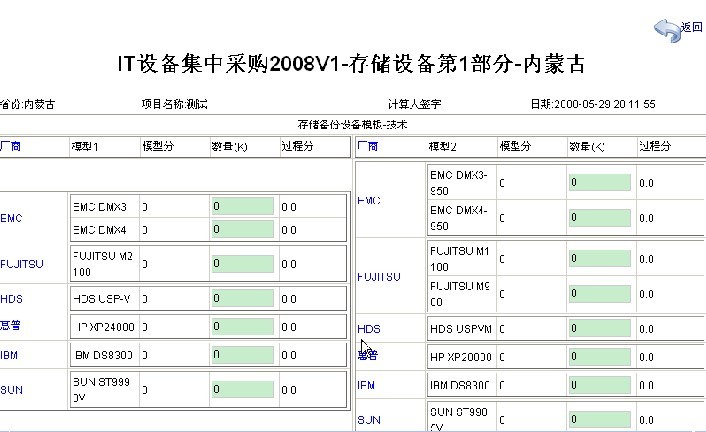This screenshot has width=706, height=432.
Task: Click the quantity input for FUJITSU M9000
Action: [600, 294]
